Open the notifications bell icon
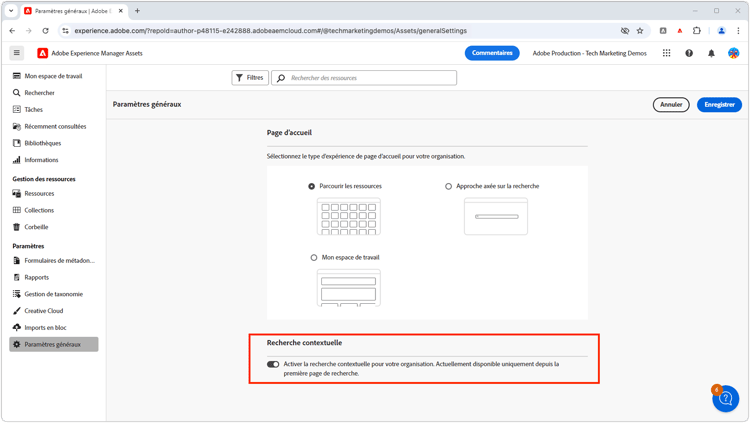The image size is (750, 423). pyautogui.click(x=711, y=53)
